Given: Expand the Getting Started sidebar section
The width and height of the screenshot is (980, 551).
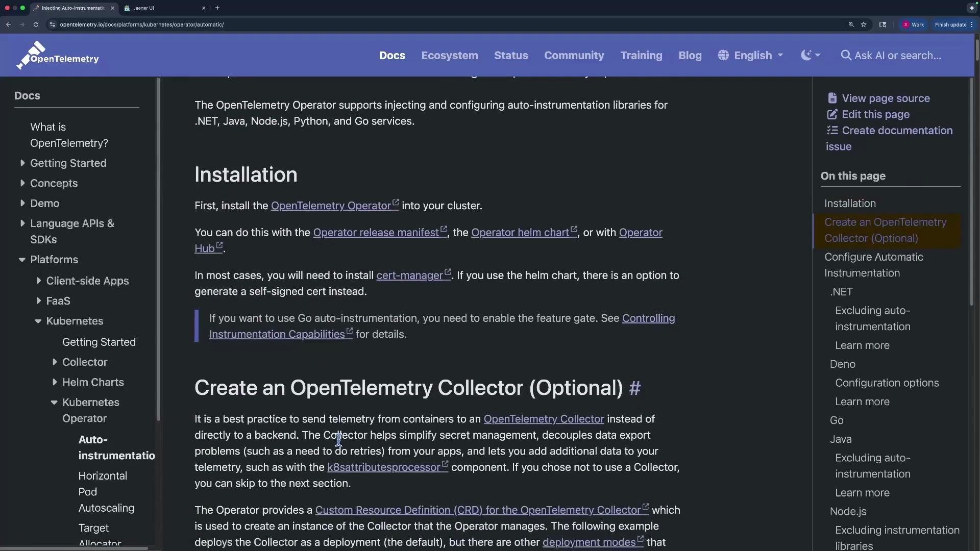Looking at the screenshot, I should tap(22, 163).
